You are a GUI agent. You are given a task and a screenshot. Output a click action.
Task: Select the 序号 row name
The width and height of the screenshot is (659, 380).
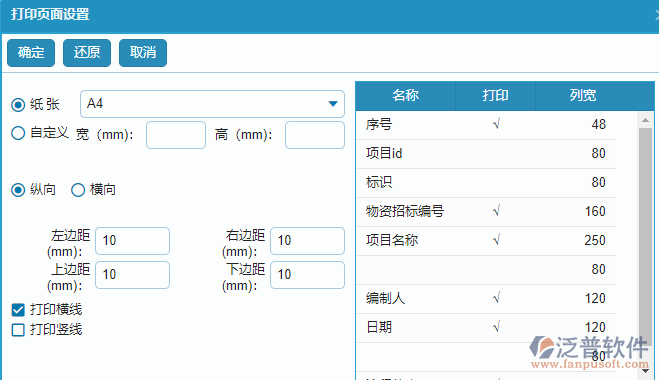(x=379, y=124)
